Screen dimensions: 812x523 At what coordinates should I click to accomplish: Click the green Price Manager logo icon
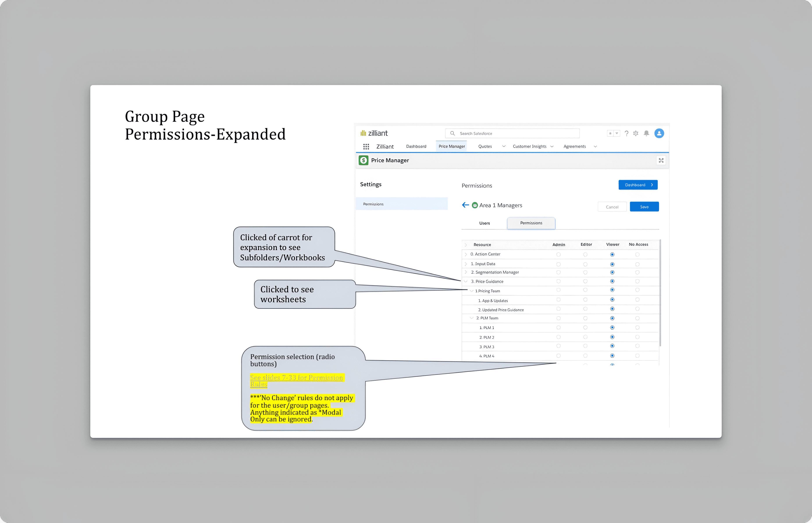click(x=363, y=160)
